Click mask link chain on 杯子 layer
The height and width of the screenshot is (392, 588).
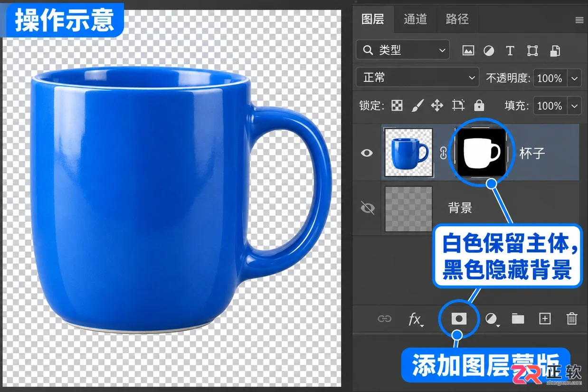pyautogui.click(x=444, y=153)
